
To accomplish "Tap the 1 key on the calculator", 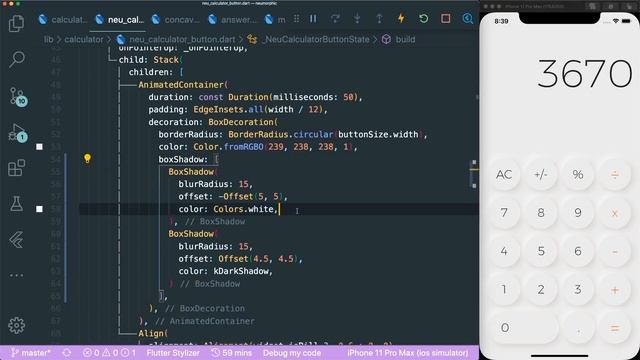I will click(504, 289).
